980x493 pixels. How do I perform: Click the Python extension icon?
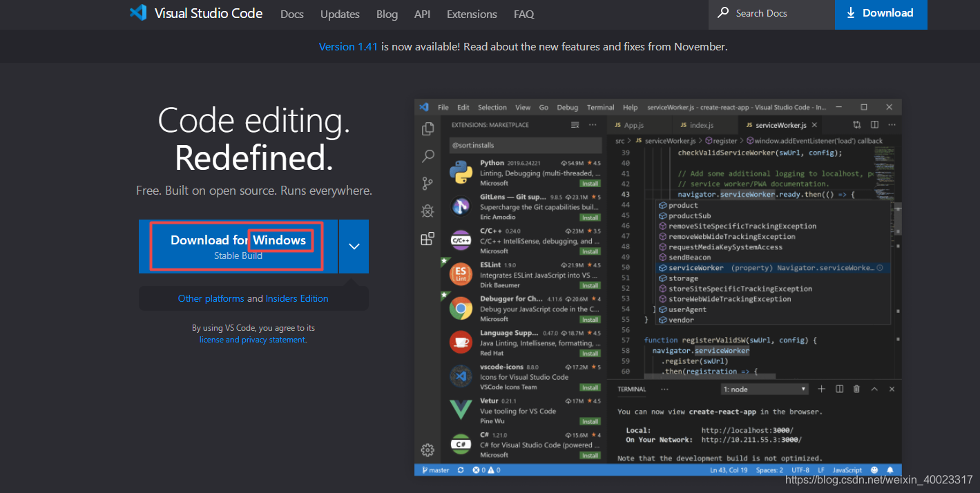coord(461,171)
